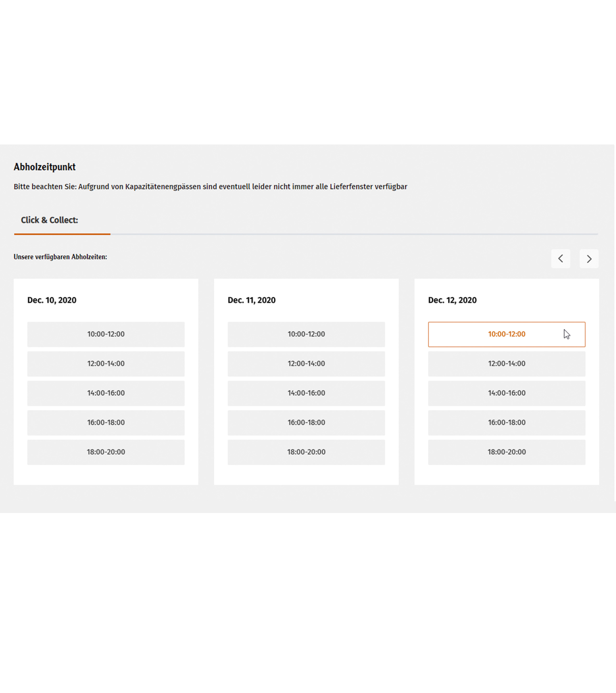Screen dimensions: 616x693
Task: Choose 18:00-20:00 slot on Dec. 11, 2020
Action: point(306,452)
